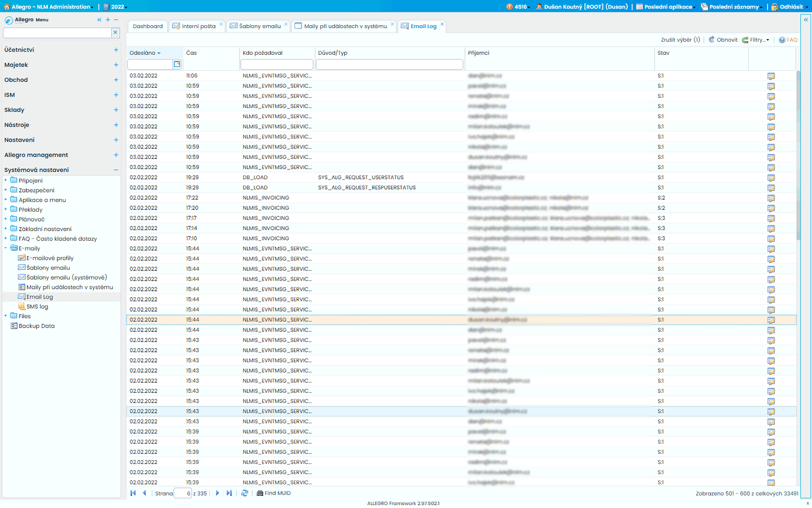Image resolution: width=812 pixels, height=508 pixels.
Task: Open calendar picker in Odesláno filter
Action: point(177,64)
